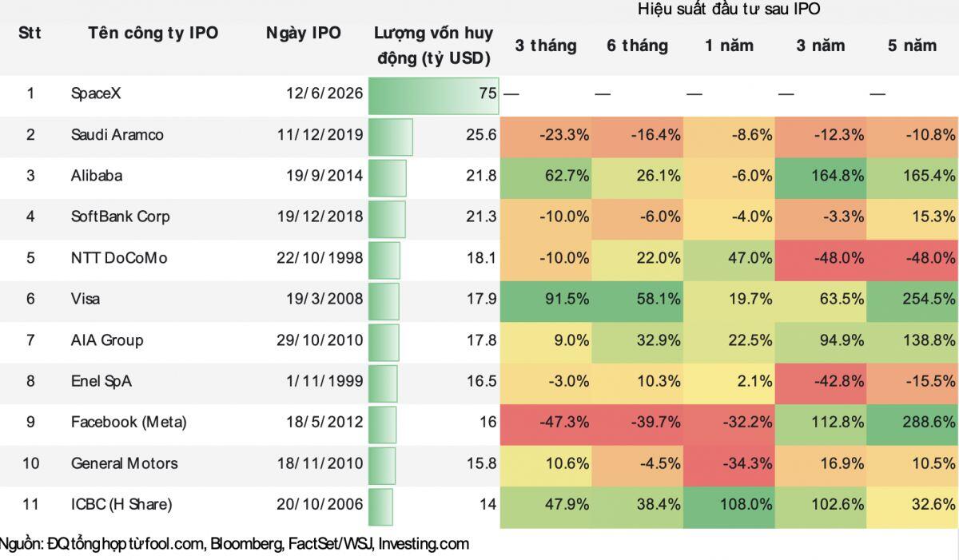959x560 pixels.
Task: Select the "3 tháng" column header
Action: [546, 46]
